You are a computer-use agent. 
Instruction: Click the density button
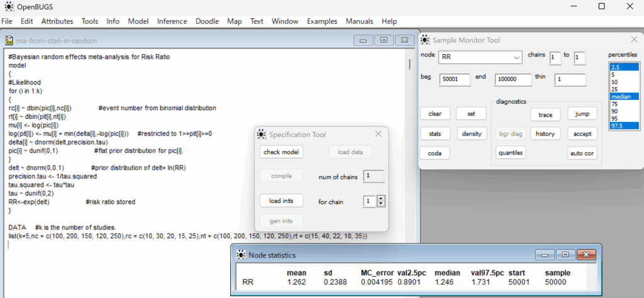(471, 133)
